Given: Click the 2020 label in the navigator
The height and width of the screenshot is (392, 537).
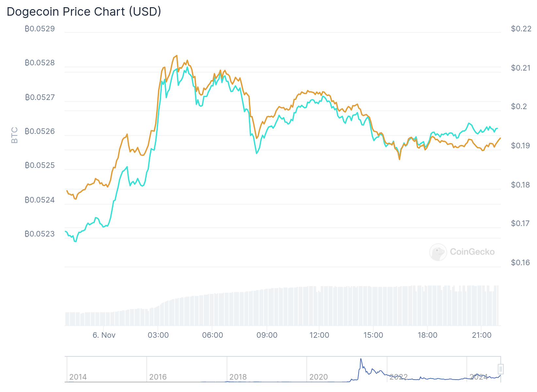Looking at the screenshot, I should click(x=318, y=377).
